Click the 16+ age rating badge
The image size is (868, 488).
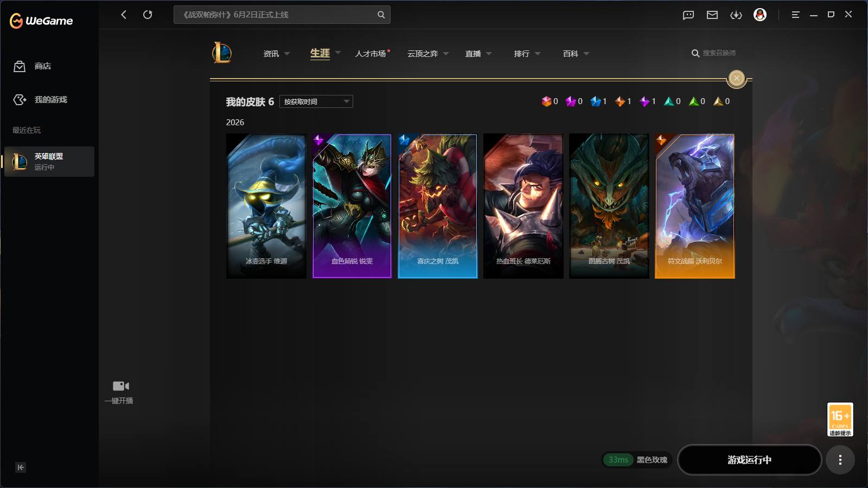(x=840, y=420)
